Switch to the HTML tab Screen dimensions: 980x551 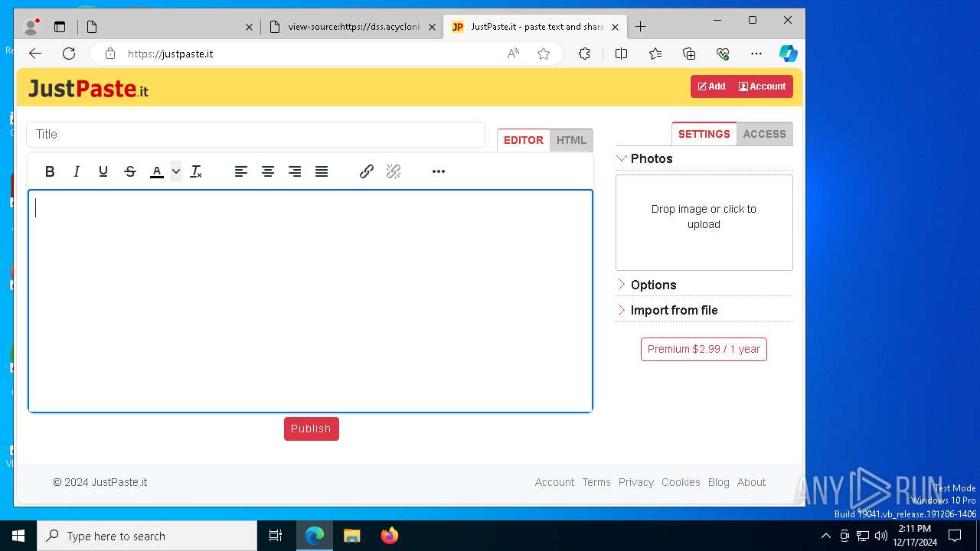(571, 140)
